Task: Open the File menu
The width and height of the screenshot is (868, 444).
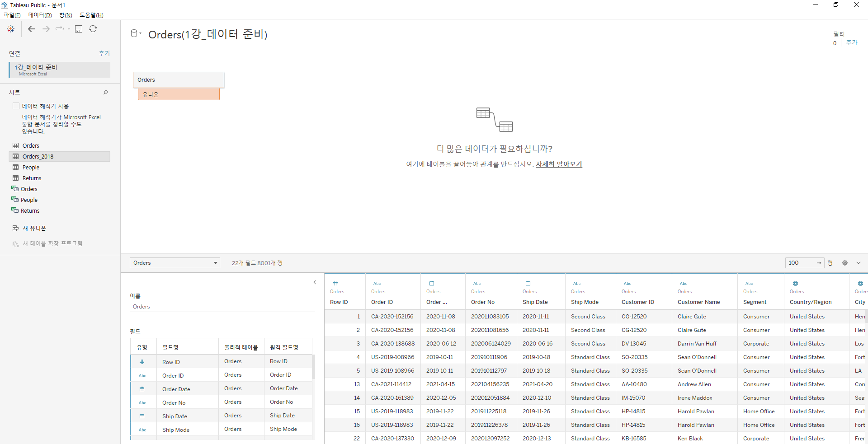Action: pyautogui.click(x=12, y=15)
